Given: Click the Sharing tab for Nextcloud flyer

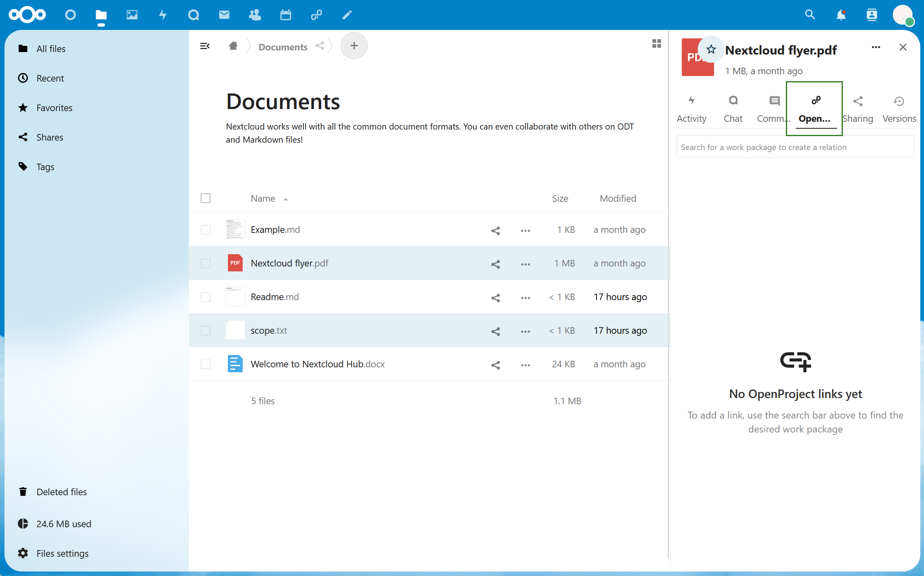Looking at the screenshot, I should point(858,107).
